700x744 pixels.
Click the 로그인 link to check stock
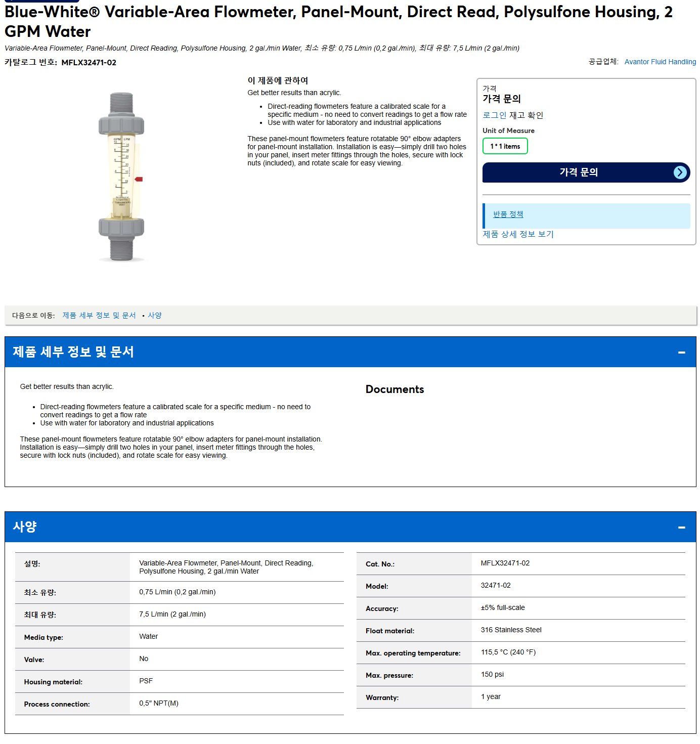tap(494, 115)
